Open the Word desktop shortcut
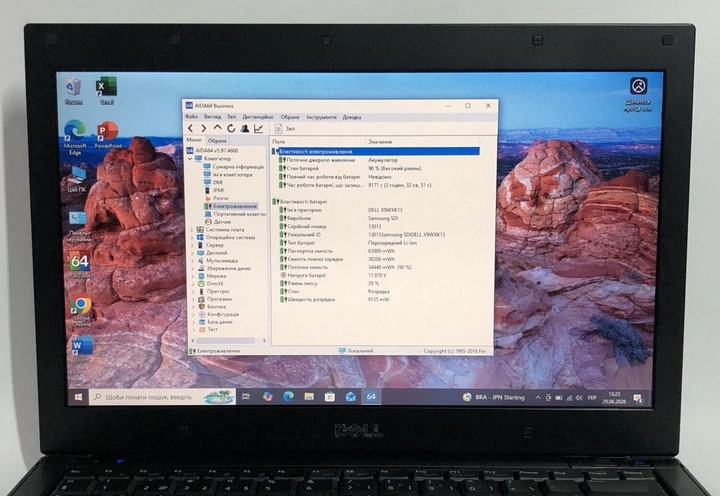720x496 pixels. tap(82, 349)
